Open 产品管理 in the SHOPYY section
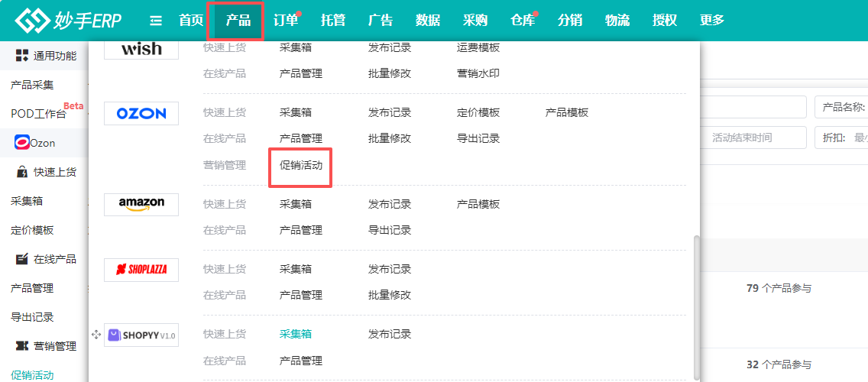This screenshot has width=868, height=382. 301,361
